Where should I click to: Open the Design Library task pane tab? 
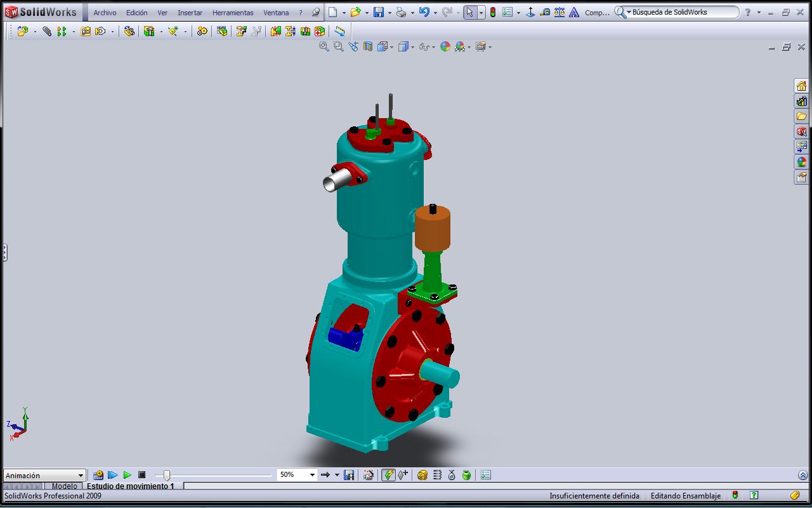(x=801, y=101)
